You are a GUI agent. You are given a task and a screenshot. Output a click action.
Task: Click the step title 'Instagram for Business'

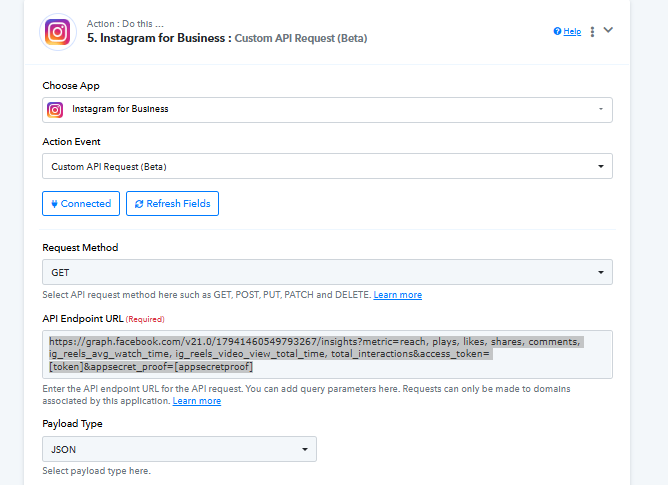162,38
